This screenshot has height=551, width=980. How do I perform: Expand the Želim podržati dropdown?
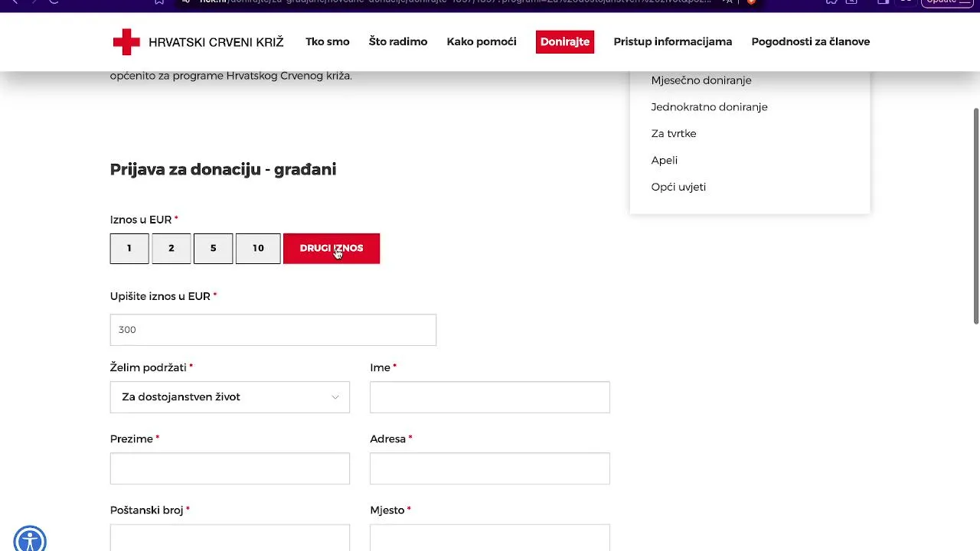(230, 397)
